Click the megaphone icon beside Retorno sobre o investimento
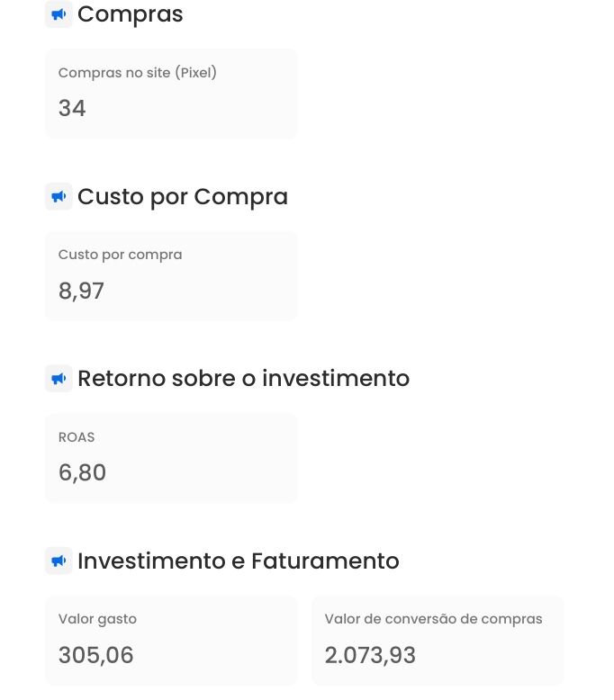The image size is (614, 700). tap(59, 379)
